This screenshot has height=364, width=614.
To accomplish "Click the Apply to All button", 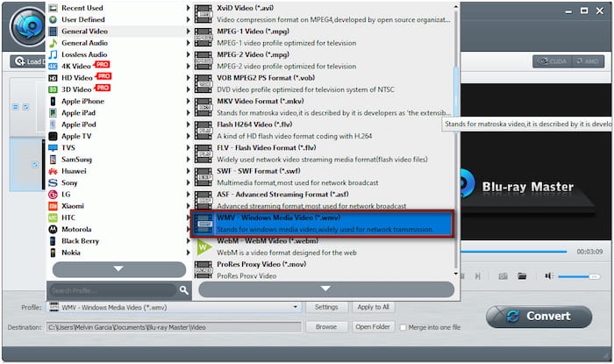I will (373, 307).
